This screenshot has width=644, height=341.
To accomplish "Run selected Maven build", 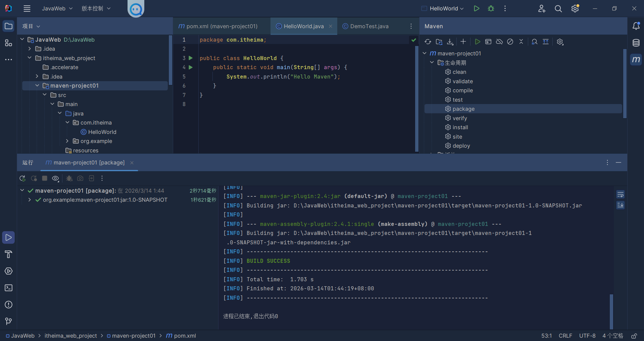I will coord(477,42).
